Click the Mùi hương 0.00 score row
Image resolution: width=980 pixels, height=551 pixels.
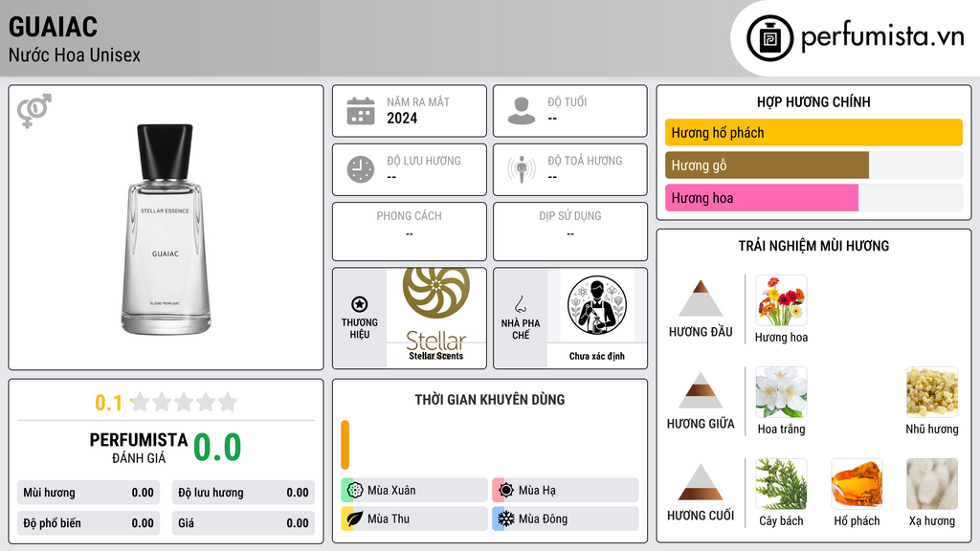click(x=88, y=493)
